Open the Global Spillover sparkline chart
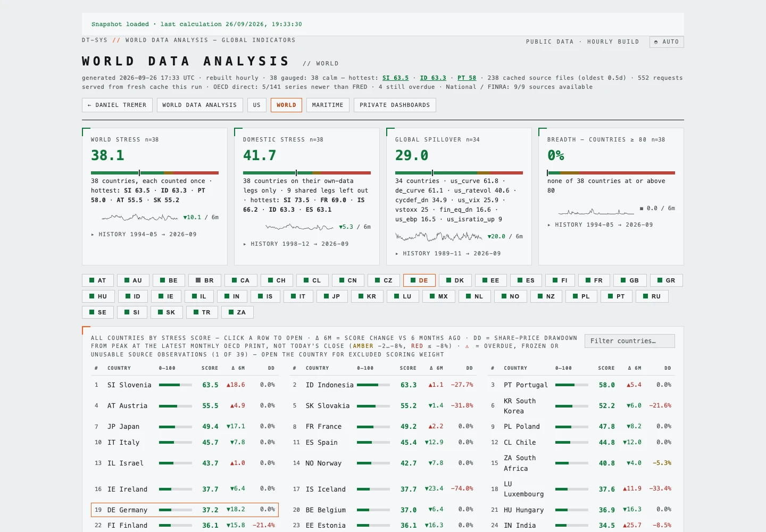Image resolution: width=766 pixels, height=532 pixels. point(439,236)
